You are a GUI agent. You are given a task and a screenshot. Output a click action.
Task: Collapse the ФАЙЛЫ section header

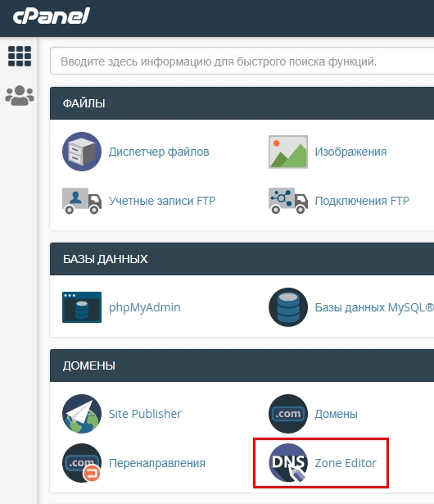click(x=242, y=103)
